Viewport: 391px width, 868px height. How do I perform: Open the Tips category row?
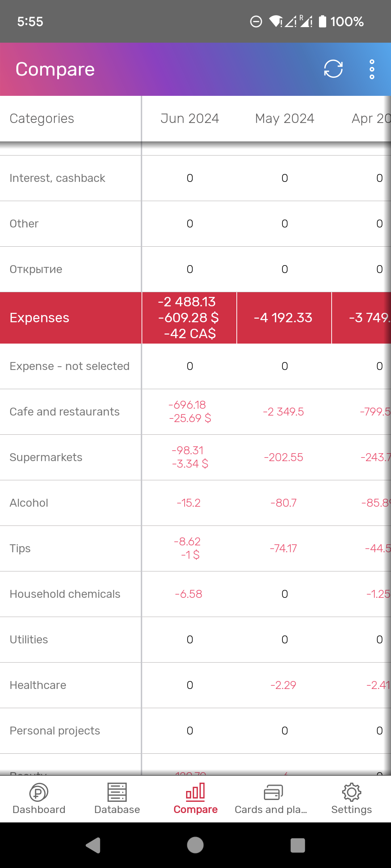click(x=20, y=549)
